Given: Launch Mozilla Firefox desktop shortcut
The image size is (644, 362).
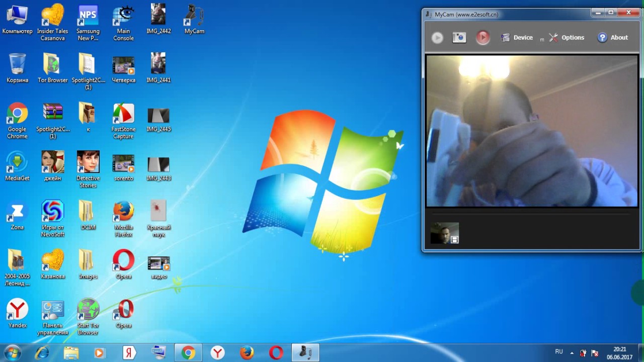Looking at the screenshot, I should click(123, 219).
